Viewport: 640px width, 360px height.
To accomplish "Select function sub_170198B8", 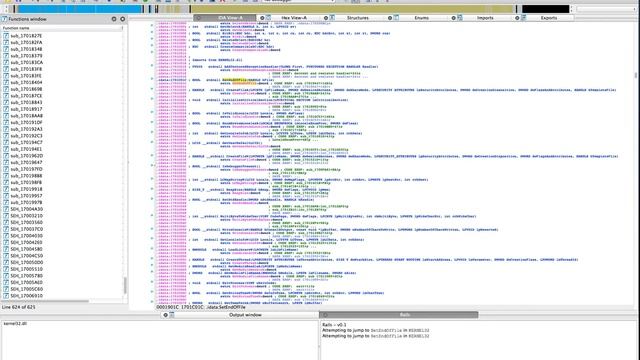I will pyautogui.click(x=26, y=176).
